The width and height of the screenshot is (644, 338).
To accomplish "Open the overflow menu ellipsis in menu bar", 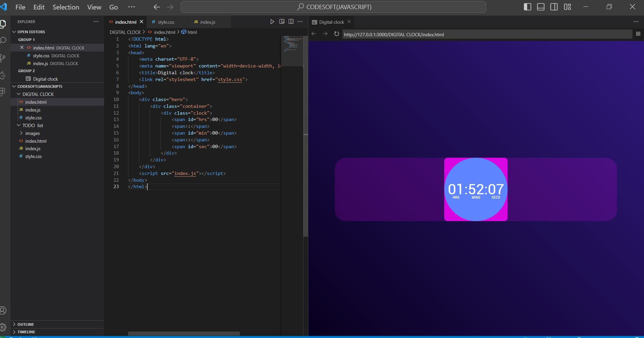I will pyautogui.click(x=131, y=7).
